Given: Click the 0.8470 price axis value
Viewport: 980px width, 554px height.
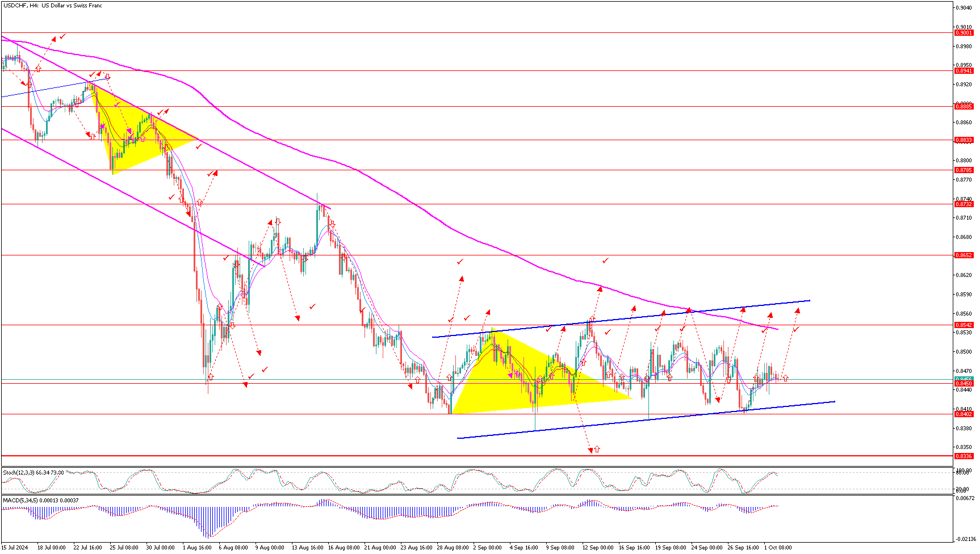Looking at the screenshot, I should coord(964,371).
